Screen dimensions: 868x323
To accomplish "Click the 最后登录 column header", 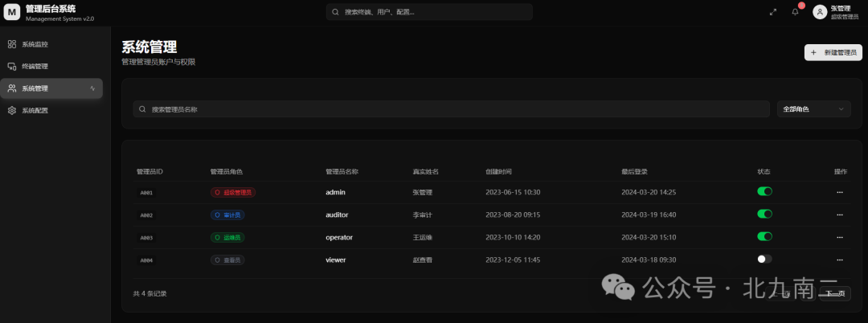I will click(634, 172).
